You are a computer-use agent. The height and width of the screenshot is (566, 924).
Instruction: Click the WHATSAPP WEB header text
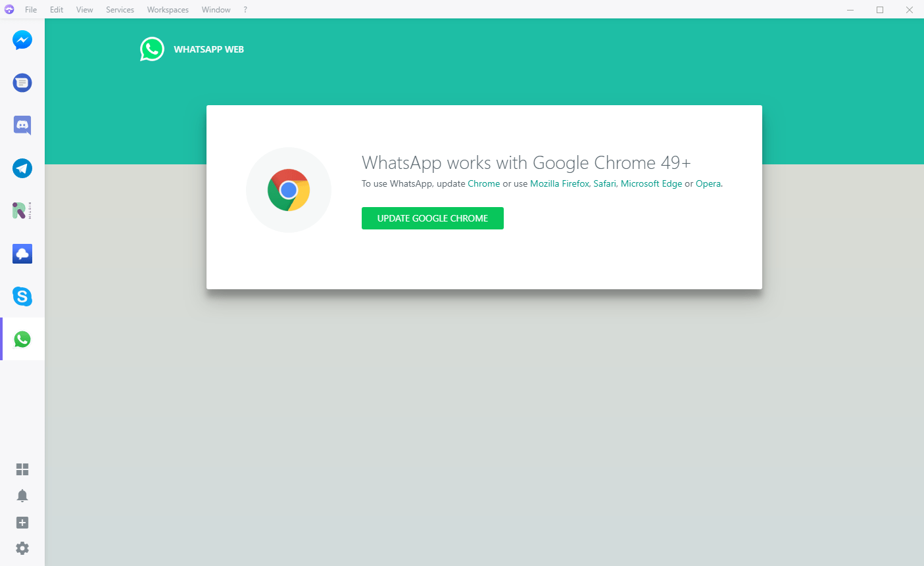(208, 49)
